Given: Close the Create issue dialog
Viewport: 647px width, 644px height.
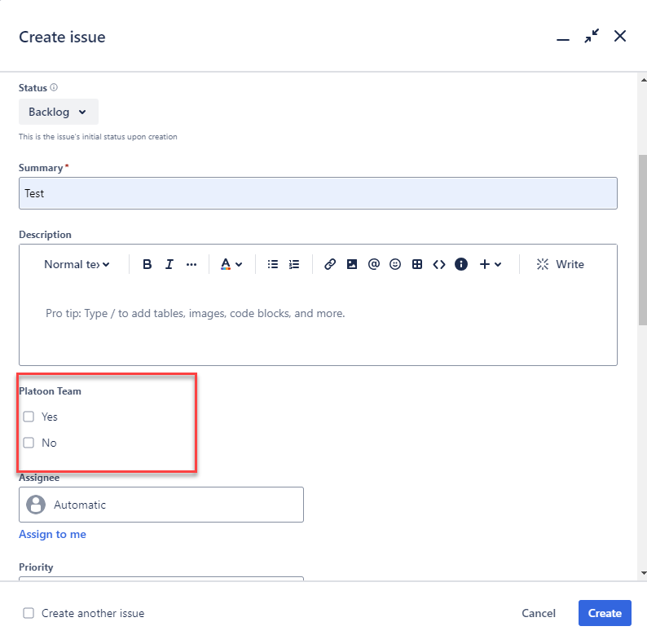Looking at the screenshot, I should pos(620,36).
